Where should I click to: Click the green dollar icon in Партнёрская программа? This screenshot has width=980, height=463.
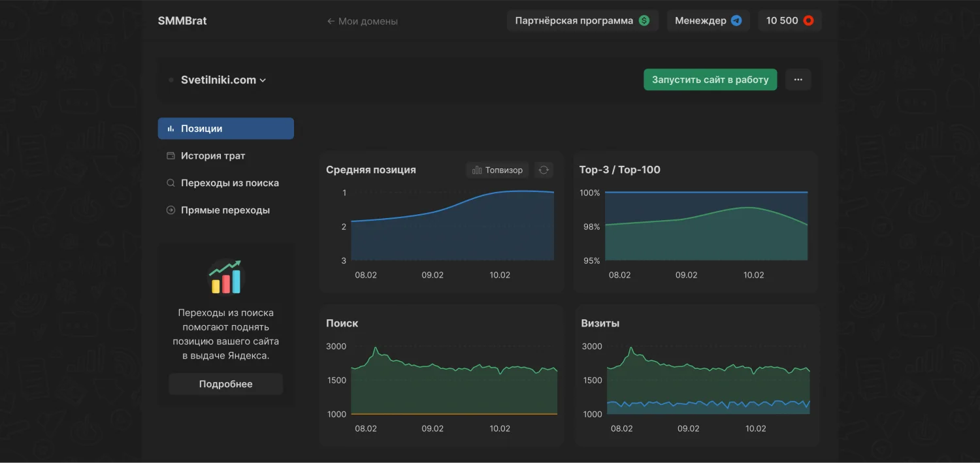pos(644,21)
